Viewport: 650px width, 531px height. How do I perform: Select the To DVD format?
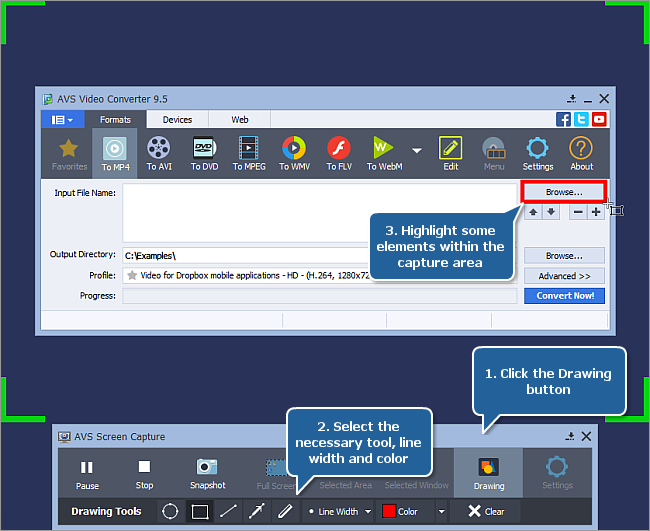pyautogui.click(x=204, y=153)
